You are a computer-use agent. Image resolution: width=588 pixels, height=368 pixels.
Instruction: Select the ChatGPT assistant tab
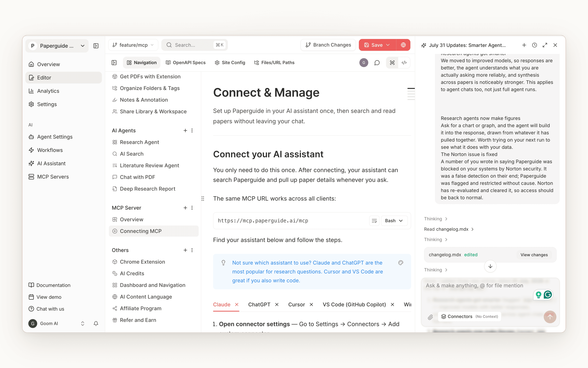(x=259, y=305)
